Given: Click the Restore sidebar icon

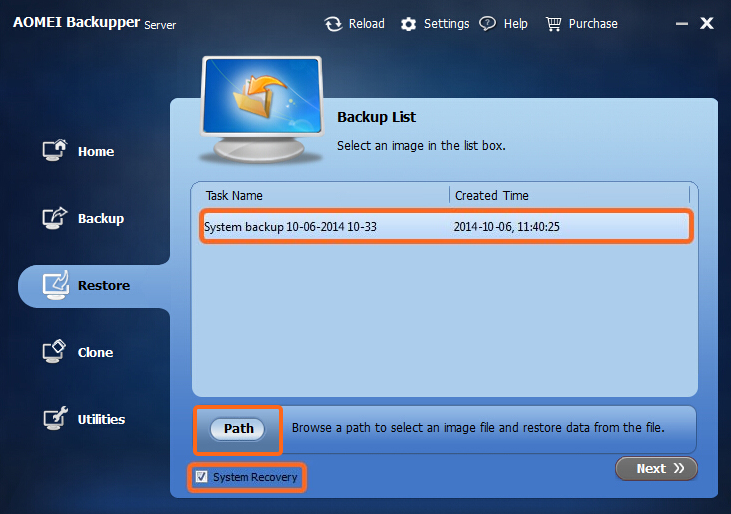Looking at the screenshot, I should (x=55, y=285).
